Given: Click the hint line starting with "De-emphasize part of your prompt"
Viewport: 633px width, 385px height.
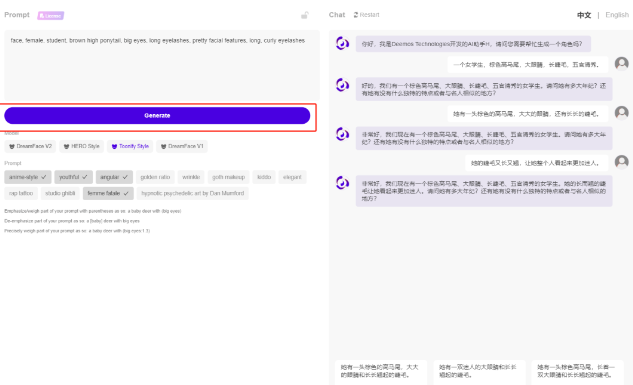Looking at the screenshot, I should 72,221.
